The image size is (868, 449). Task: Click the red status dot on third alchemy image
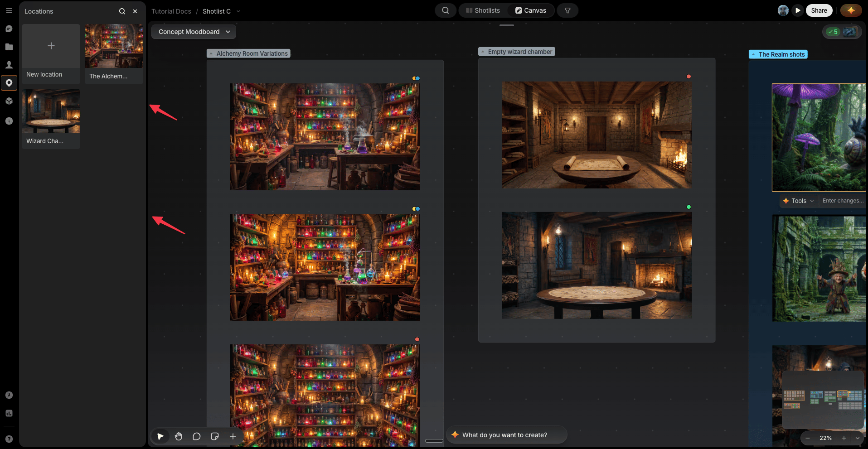[417, 339]
